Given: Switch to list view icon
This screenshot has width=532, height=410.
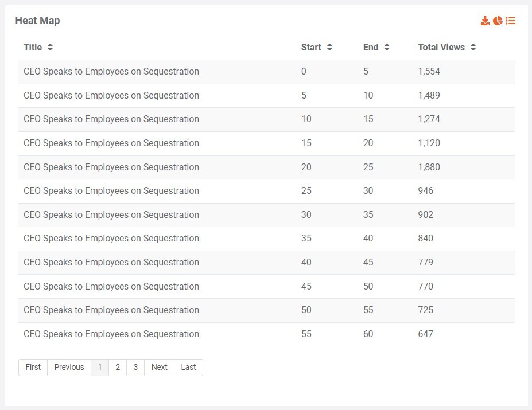Looking at the screenshot, I should click(510, 21).
